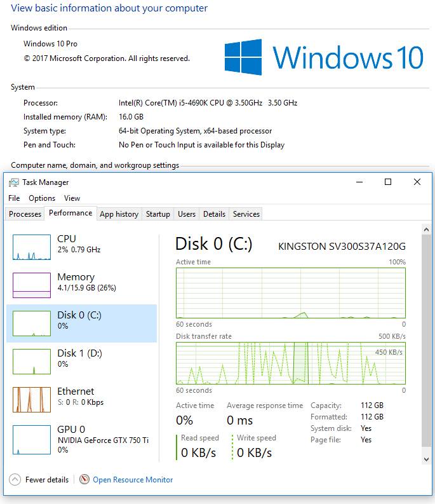
Task: Click 'KINGSTON SV300S37A120G' model text
Action: coord(342,247)
